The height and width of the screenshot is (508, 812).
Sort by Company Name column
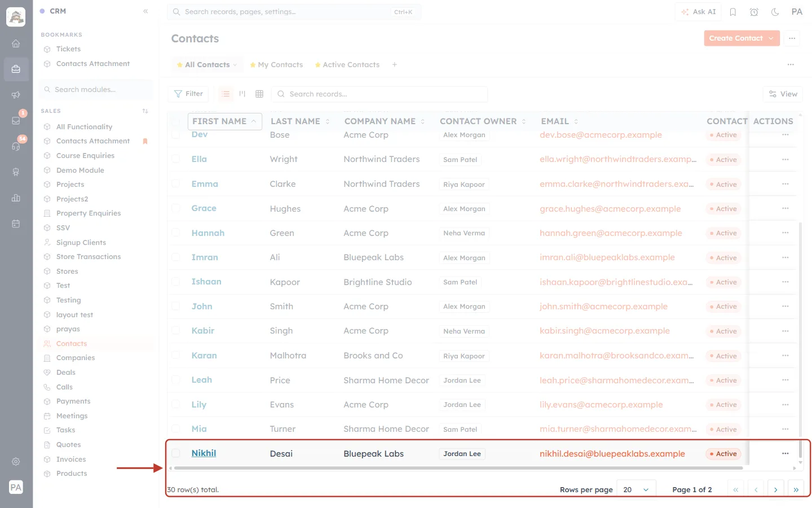[385, 121]
